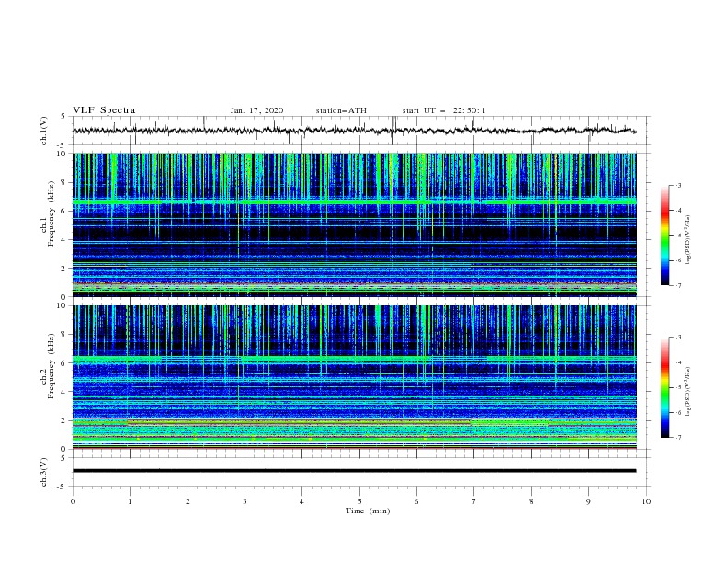
Task: Click the "-5" tick on ch.1(V) axis
Action: [x=63, y=144]
